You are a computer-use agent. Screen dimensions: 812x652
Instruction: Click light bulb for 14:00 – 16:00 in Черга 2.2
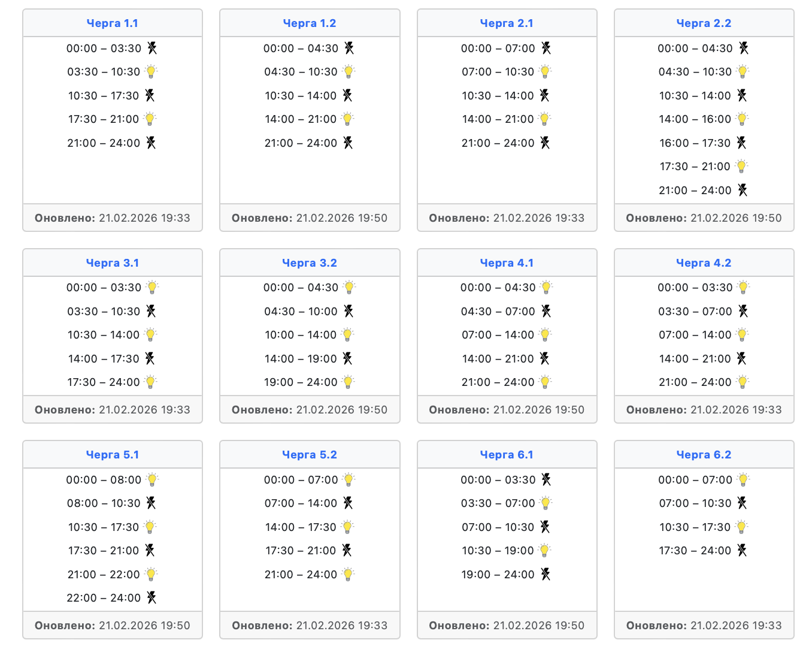point(742,119)
